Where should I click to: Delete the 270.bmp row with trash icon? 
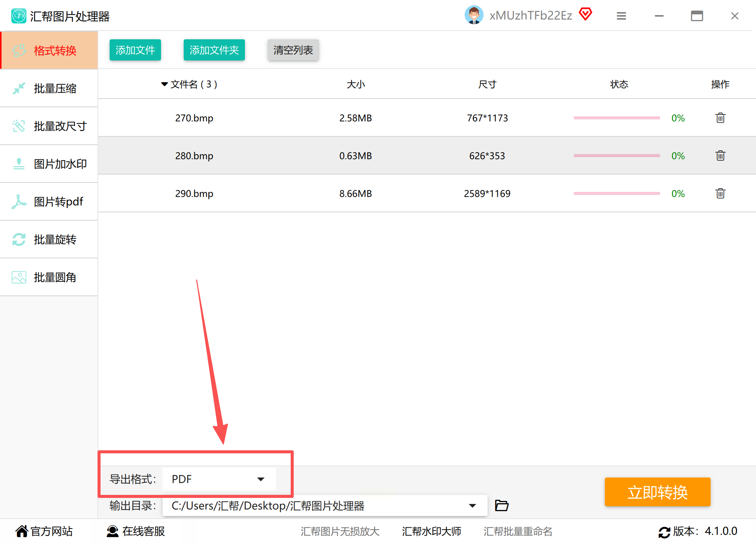click(x=720, y=118)
